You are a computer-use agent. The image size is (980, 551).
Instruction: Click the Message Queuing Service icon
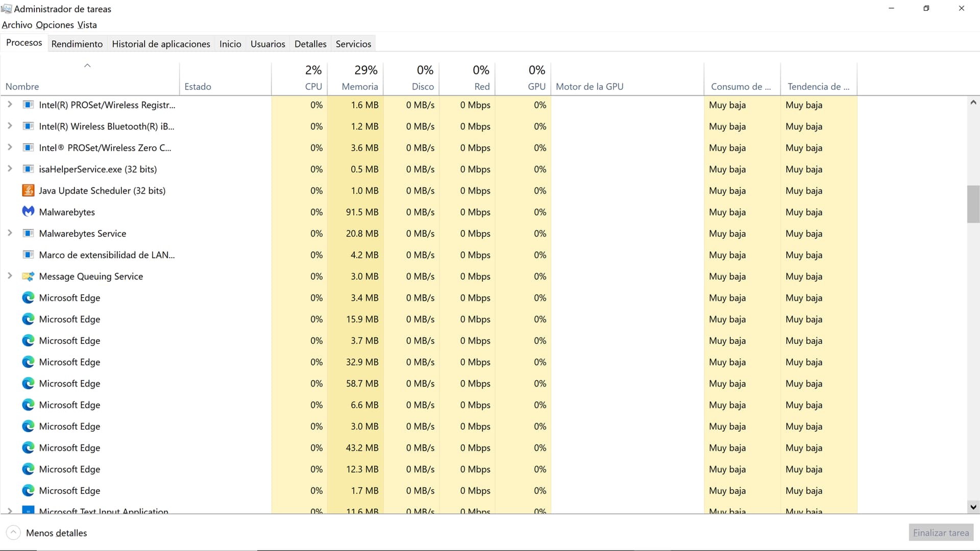(x=29, y=277)
